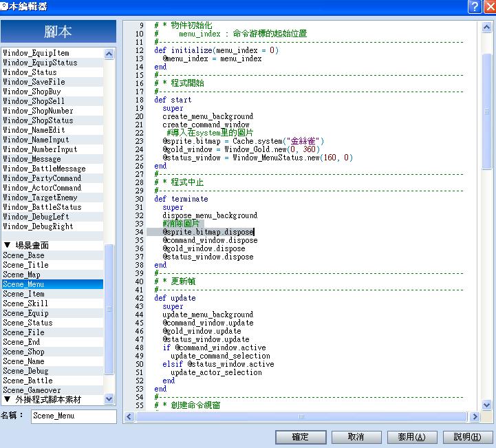Select the Scene_Skill script
Viewport: 496px width, 448px height.
[x=52, y=303]
